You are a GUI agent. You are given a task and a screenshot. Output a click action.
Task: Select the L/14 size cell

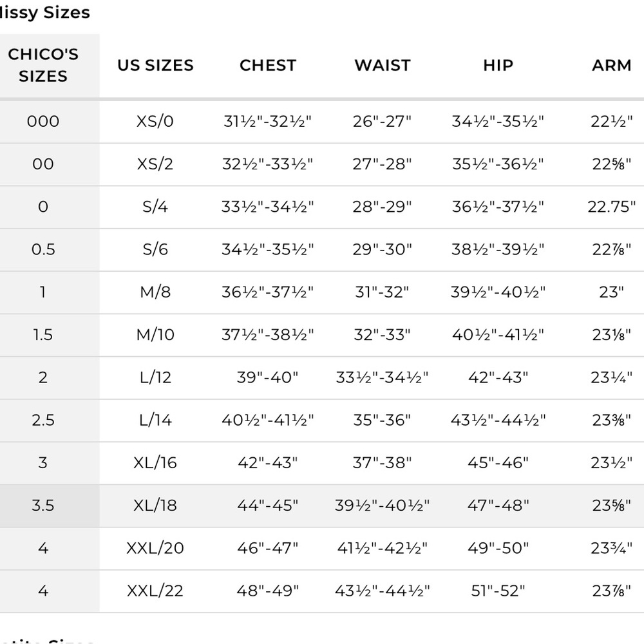point(155,420)
